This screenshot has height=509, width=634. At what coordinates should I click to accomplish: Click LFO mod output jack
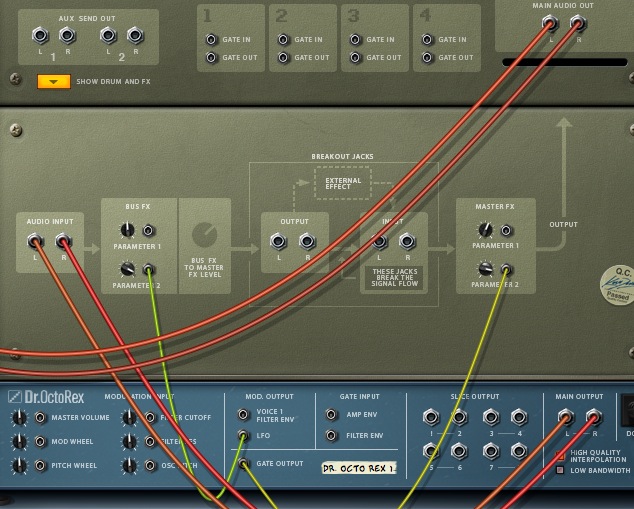click(243, 435)
